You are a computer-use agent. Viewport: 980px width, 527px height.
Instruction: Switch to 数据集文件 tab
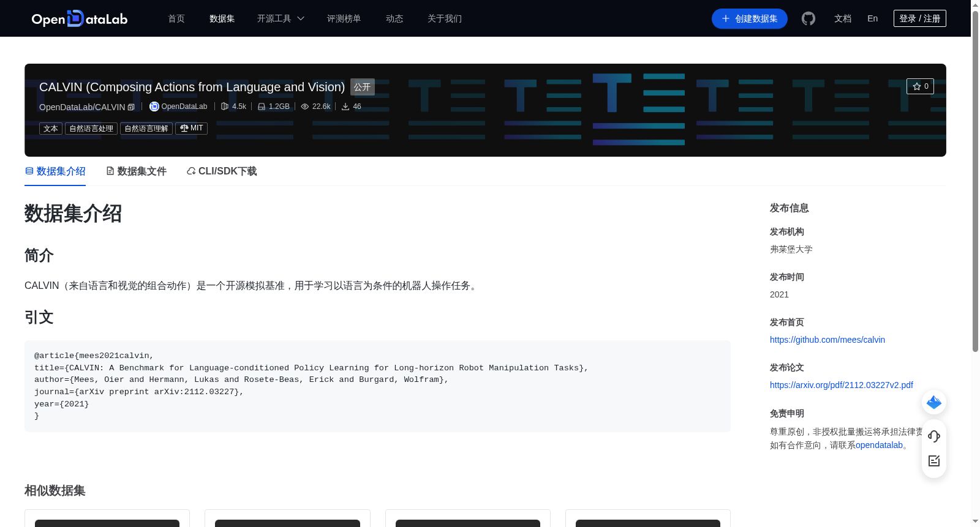click(x=136, y=171)
